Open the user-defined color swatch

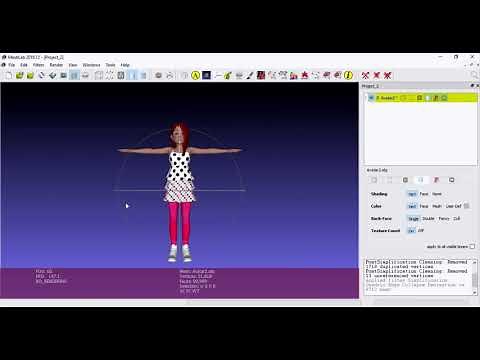click(467, 206)
